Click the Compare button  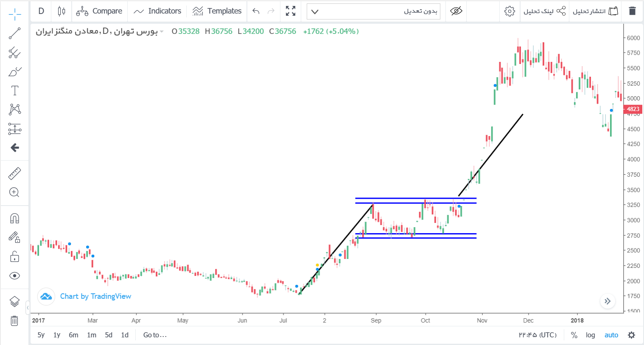(x=99, y=11)
